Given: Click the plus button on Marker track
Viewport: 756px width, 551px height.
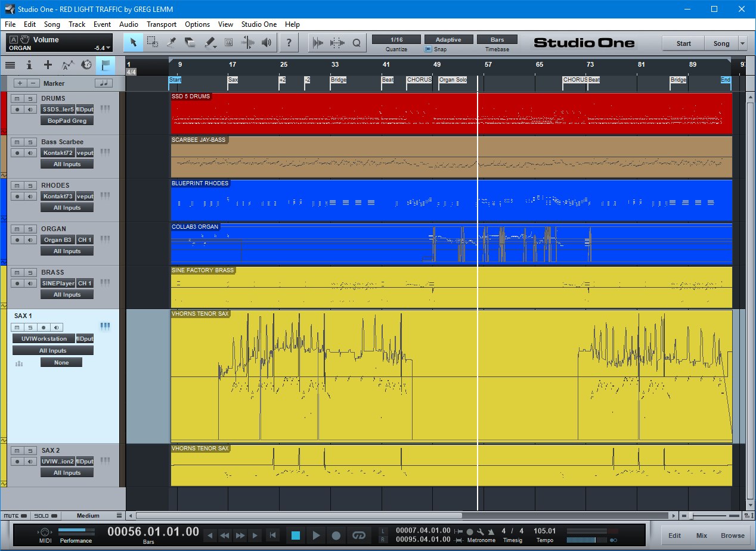Looking at the screenshot, I should click(x=20, y=83).
